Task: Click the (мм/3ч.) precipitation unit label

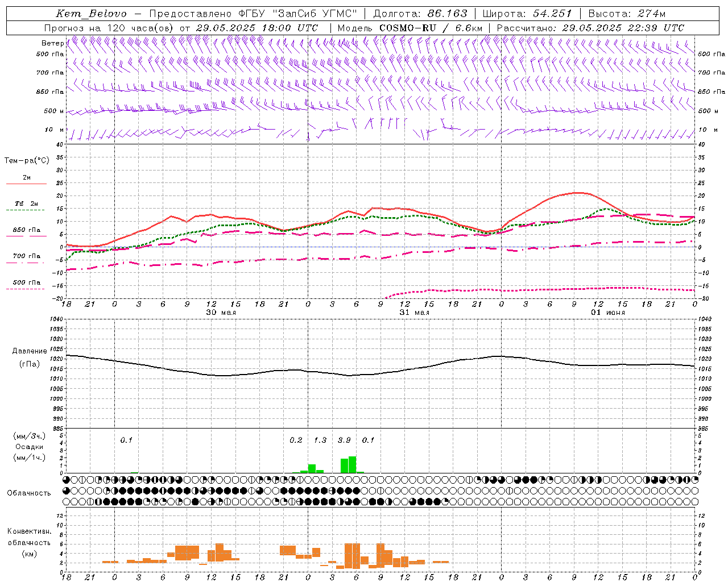Action: (x=30, y=436)
